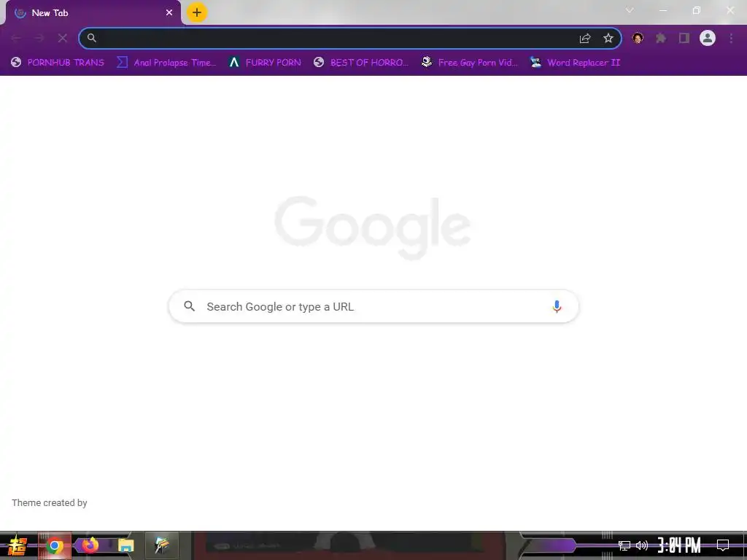Go back to the previous page
This screenshot has width=747, height=560.
click(16, 38)
